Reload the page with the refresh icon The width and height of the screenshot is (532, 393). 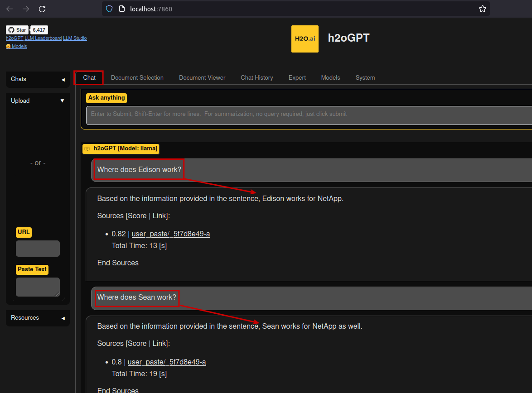[x=42, y=9]
